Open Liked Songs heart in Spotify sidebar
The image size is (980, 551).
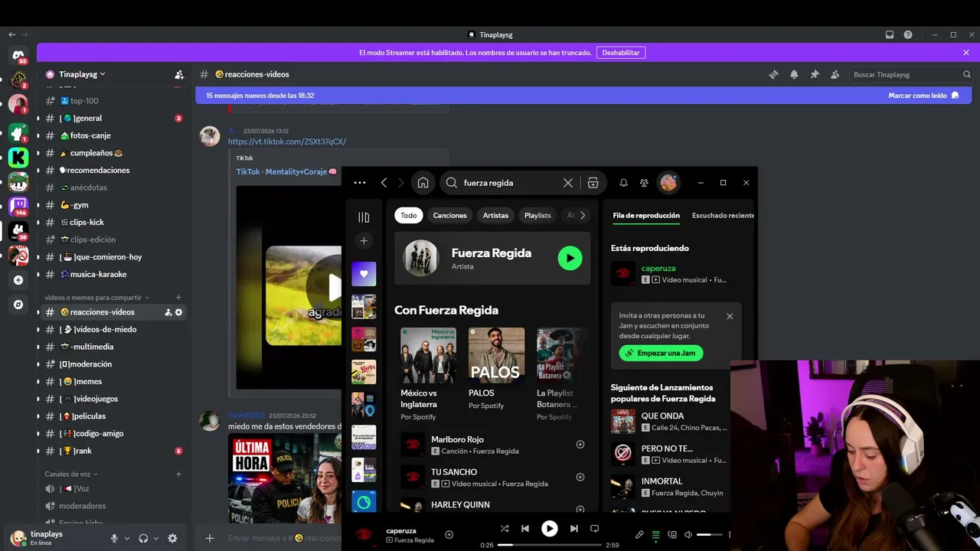pyautogui.click(x=364, y=274)
